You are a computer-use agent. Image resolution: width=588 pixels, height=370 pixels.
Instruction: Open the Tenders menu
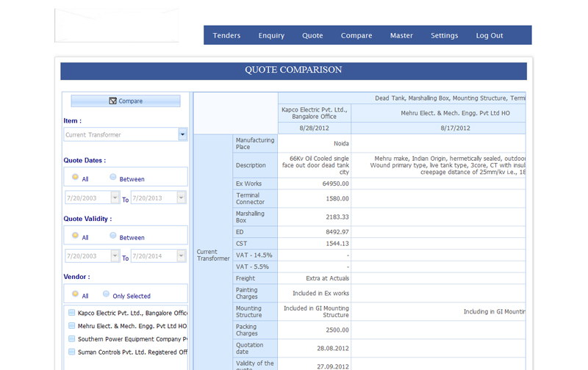tap(226, 35)
